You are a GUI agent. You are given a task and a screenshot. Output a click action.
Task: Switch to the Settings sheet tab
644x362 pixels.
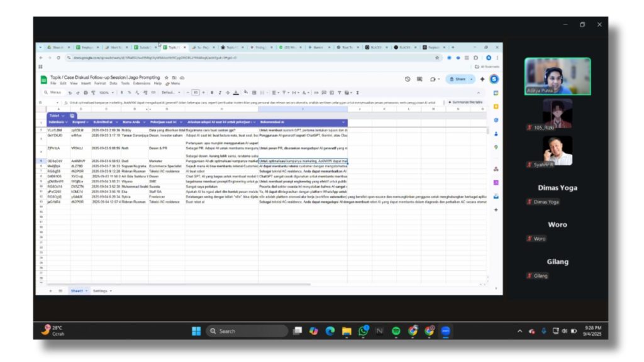point(101,291)
